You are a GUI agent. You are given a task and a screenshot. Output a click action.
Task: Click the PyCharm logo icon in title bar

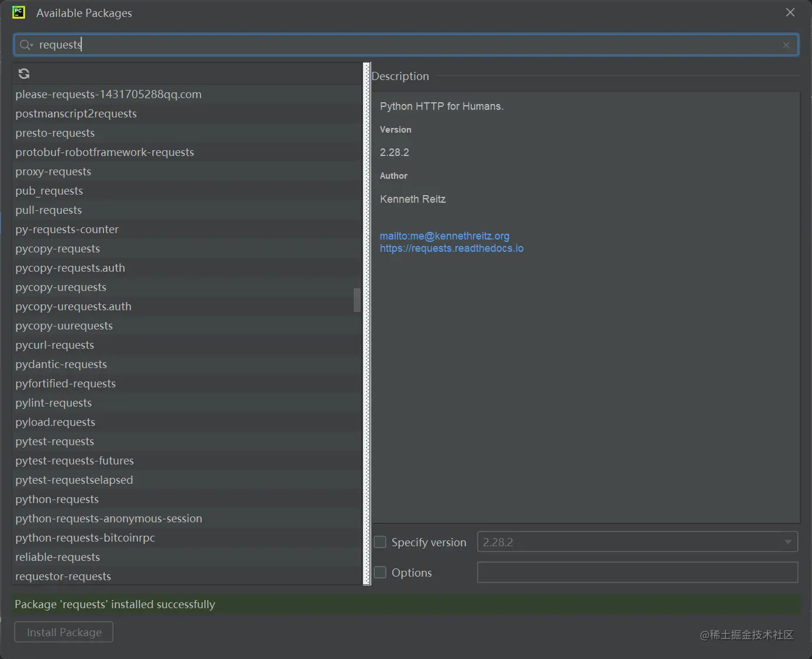pos(19,12)
